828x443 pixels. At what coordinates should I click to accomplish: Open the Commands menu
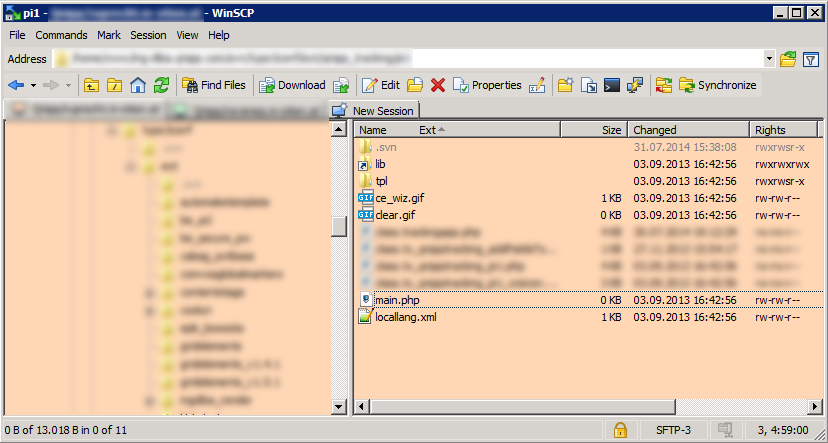[61, 35]
